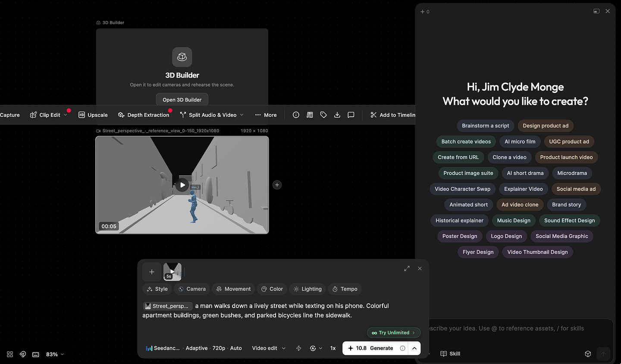Open the Video edit mode dropdown
This screenshot has height=364, width=621.
(269, 348)
